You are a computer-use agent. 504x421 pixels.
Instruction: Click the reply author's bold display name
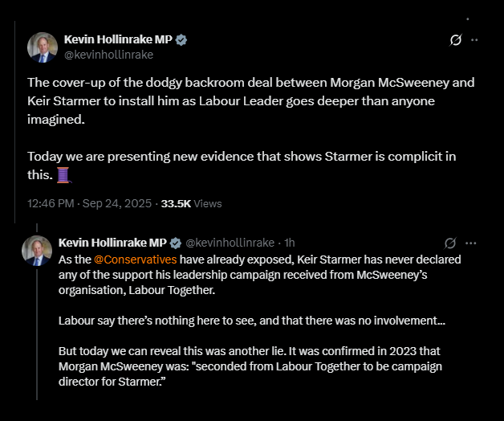point(111,243)
